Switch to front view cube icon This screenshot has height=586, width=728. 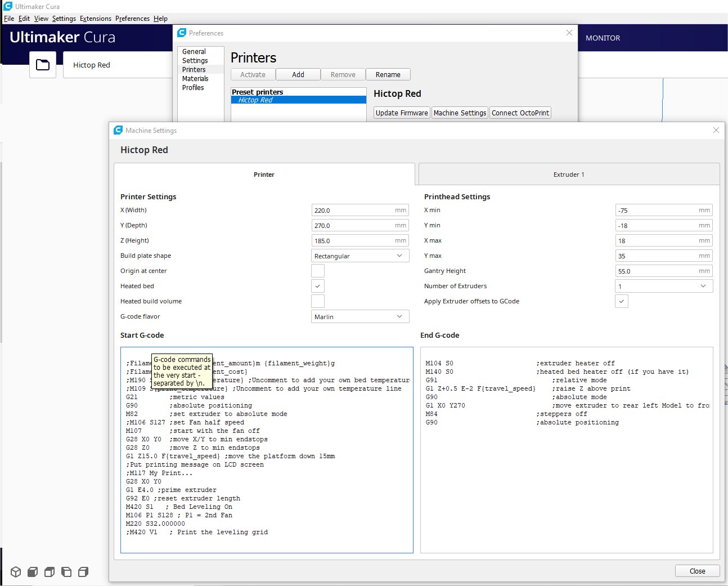[33, 572]
